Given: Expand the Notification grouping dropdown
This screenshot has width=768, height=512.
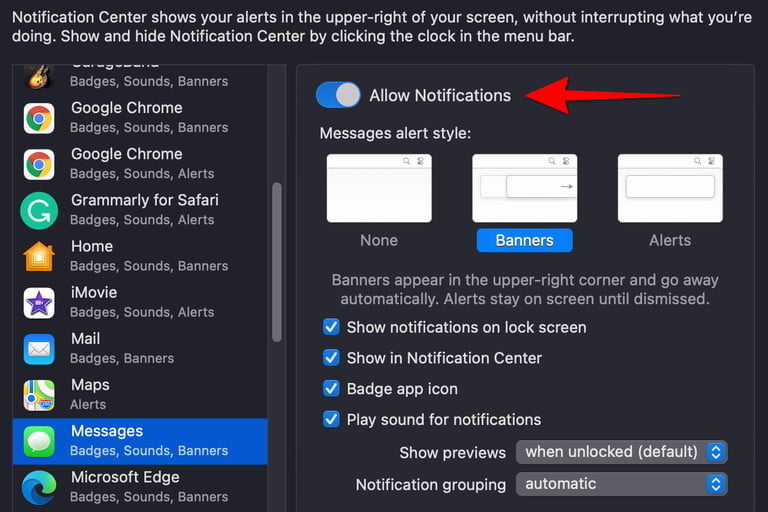Looking at the screenshot, I should coord(621,484).
